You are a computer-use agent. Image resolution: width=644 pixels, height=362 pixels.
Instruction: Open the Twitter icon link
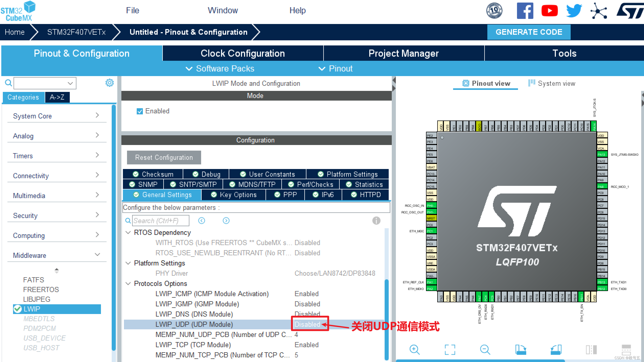(574, 11)
